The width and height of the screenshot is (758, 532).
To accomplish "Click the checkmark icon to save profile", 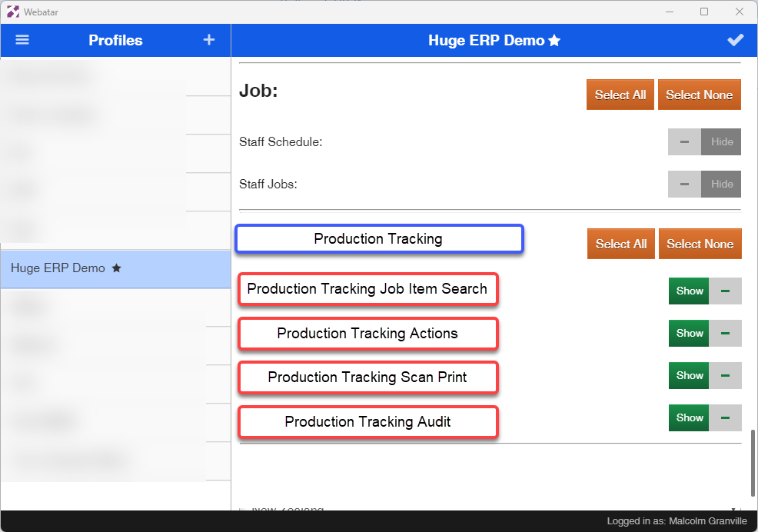I will point(735,41).
